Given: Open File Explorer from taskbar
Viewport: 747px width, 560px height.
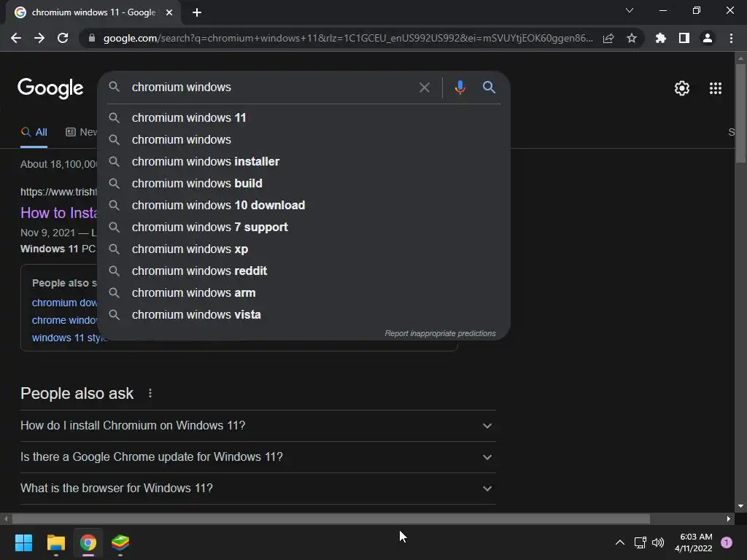Looking at the screenshot, I should 56,542.
